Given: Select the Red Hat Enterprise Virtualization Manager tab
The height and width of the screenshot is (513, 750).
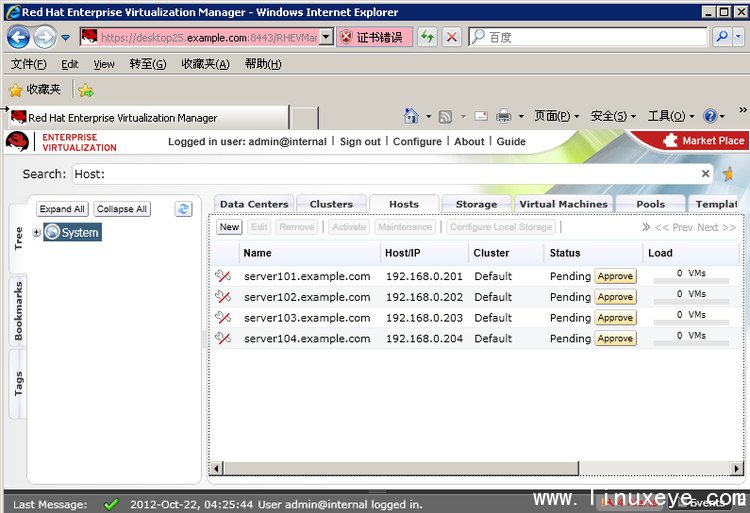Looking at the screenshot, I should [149, 118].
